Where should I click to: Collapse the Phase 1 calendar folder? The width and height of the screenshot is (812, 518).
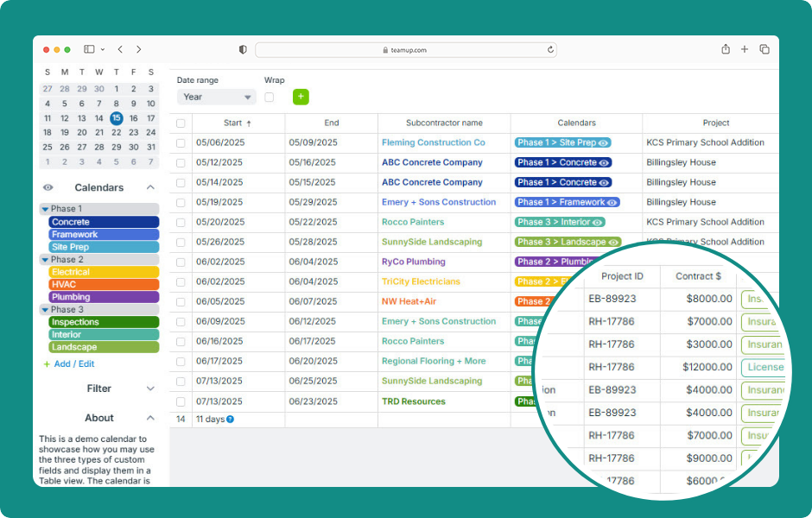(45, 209)
